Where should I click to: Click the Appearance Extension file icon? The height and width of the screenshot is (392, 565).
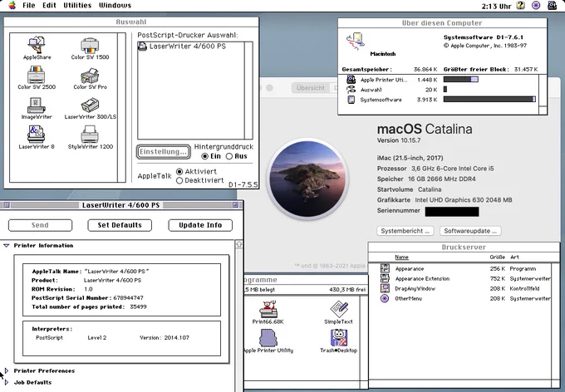(x=385, y=278)
